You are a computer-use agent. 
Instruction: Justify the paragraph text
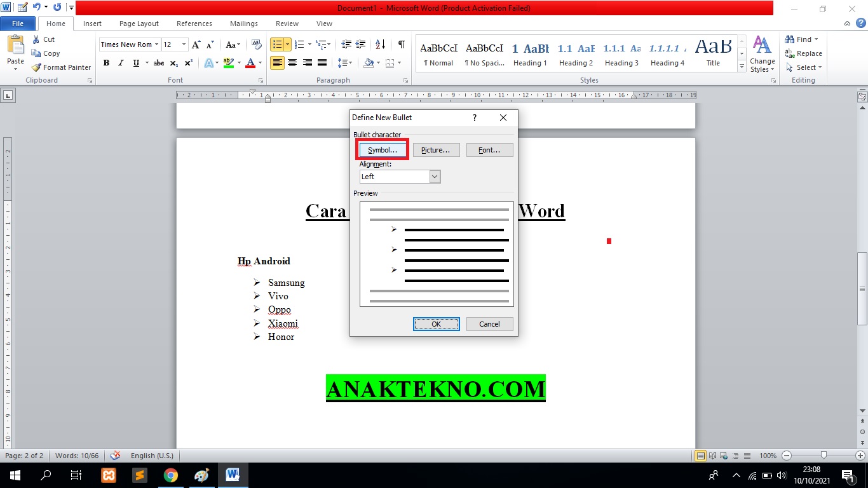[x=322, y=63]
